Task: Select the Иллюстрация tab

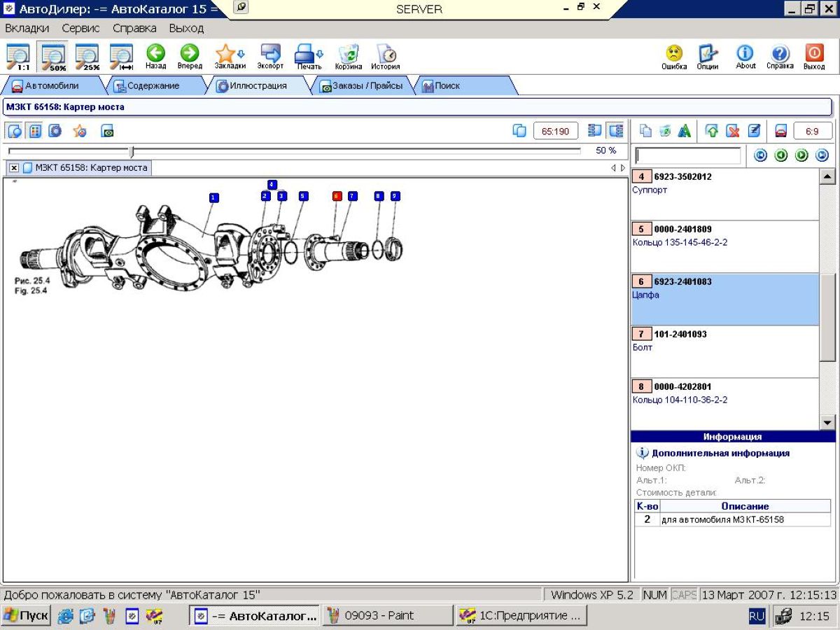Action: pos(258,86)
